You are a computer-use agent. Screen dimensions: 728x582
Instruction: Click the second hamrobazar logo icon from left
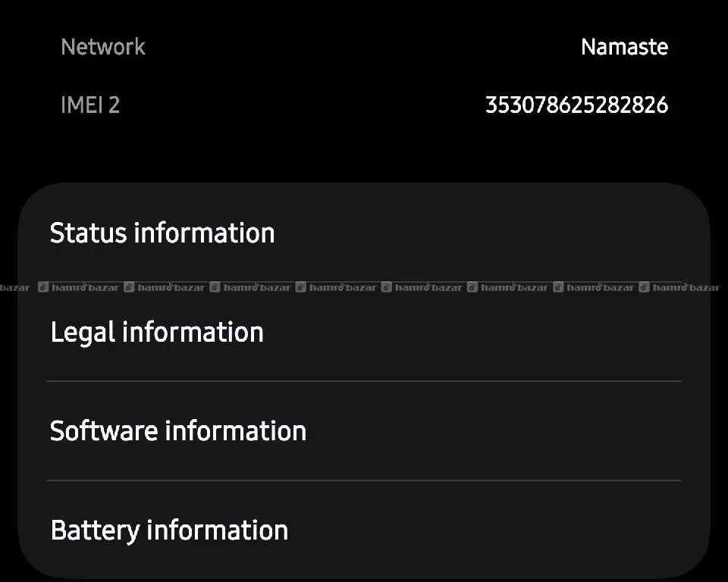coord(129,287)
